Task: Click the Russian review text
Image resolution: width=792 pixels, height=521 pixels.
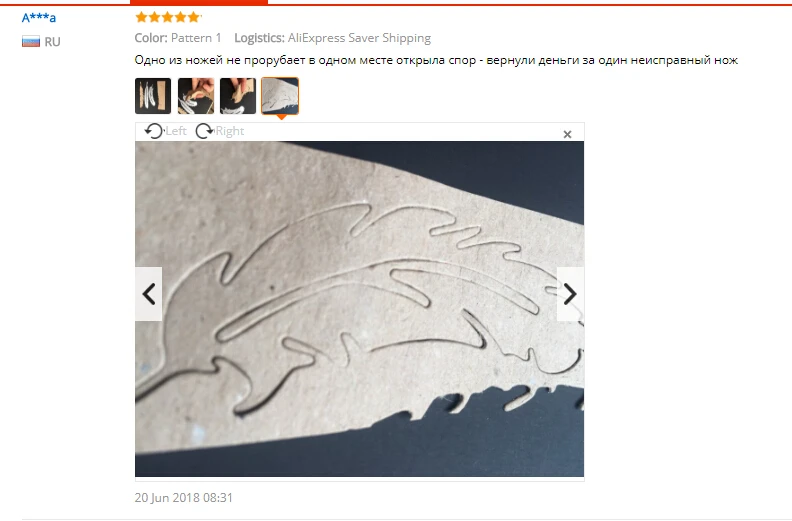Action: (436, 60)
